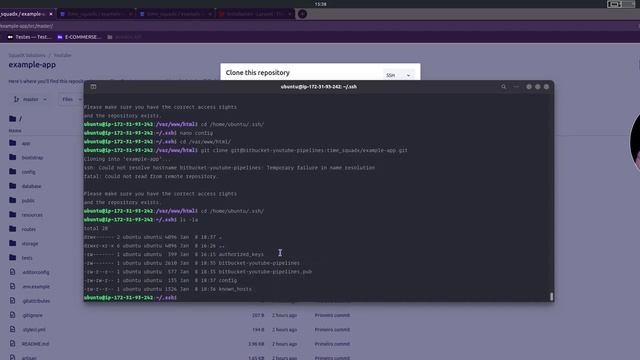The width and height of the screenshot is (640, 360).
Task: Open the terminal hamburger menu
Action: (x=516, y=87)
